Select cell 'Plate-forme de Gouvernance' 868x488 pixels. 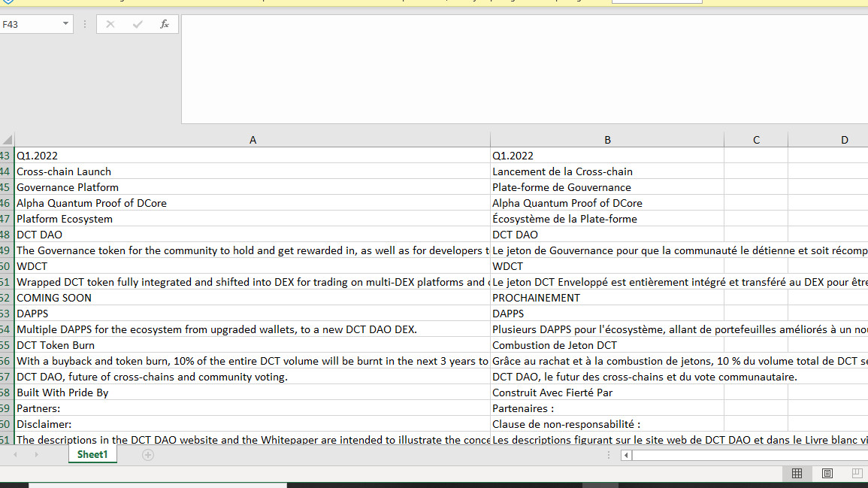point(607,187)
